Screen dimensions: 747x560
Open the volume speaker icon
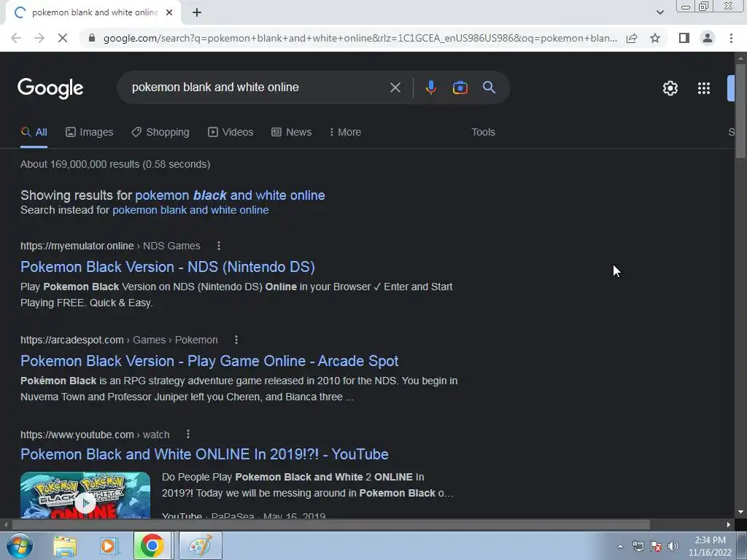tap(673, 546)
